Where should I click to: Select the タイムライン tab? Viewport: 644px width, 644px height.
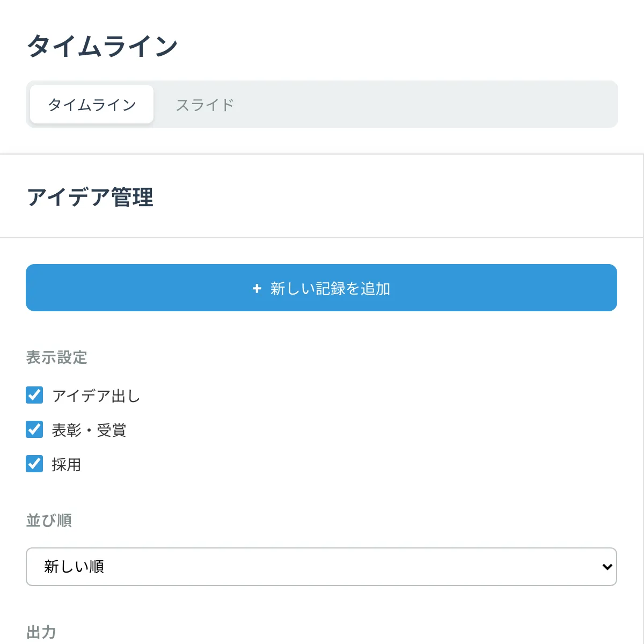[92, 105]
